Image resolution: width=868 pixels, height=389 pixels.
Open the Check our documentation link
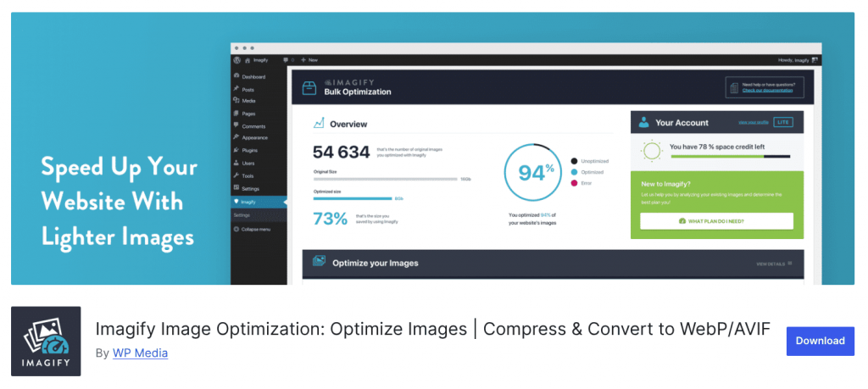point(768,90)
